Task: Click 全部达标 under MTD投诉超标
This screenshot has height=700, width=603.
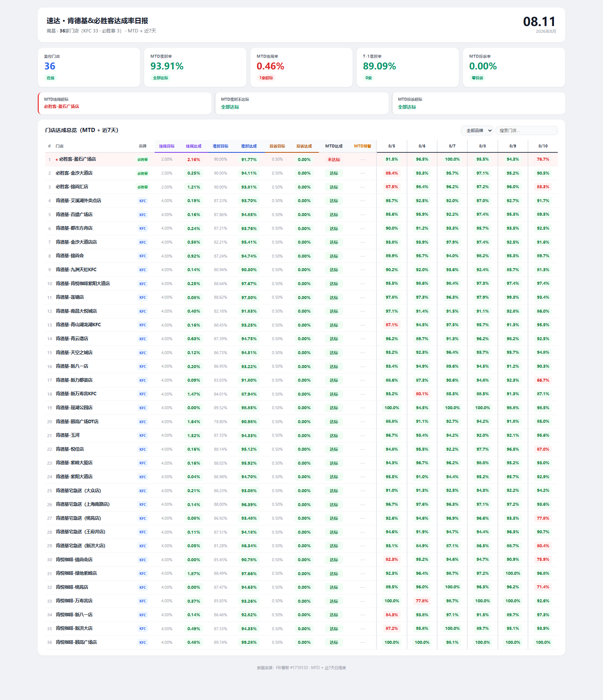Action: click(x=407, y=107)
